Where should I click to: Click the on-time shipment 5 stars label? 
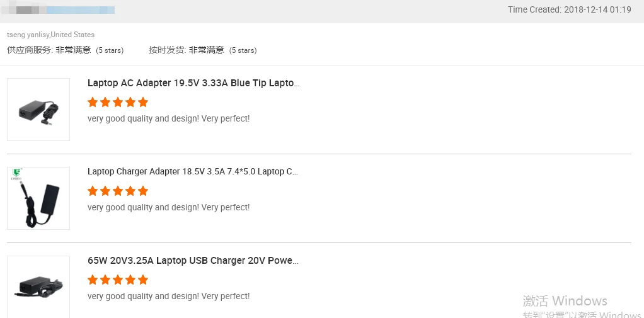tap(243, 50)
